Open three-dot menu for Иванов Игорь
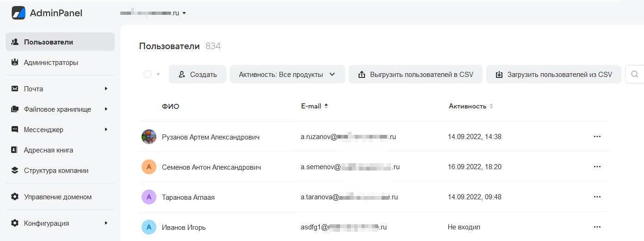Viewport: 644px width, 241px height. click(x=597, y=227)
